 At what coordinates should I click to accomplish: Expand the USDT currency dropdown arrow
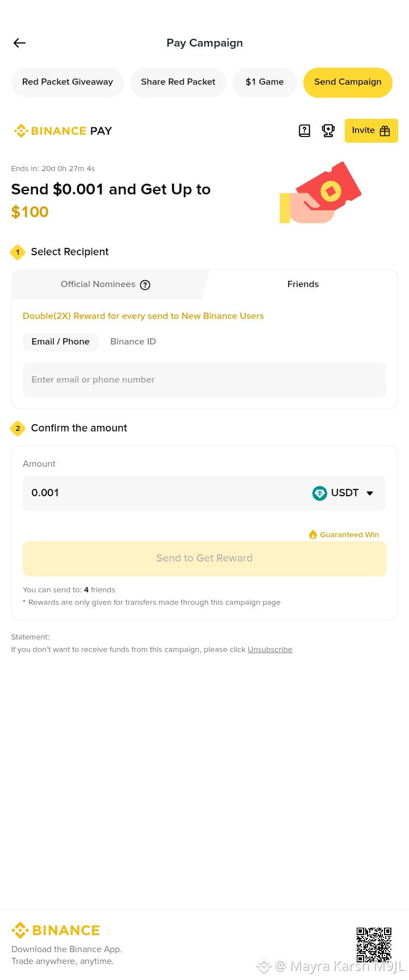click(x=370, y=493)
